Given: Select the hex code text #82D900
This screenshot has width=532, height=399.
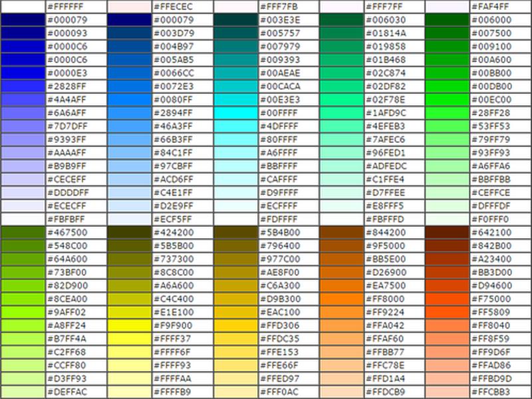Looking at the screenshot, I should [x=68, y=286].
